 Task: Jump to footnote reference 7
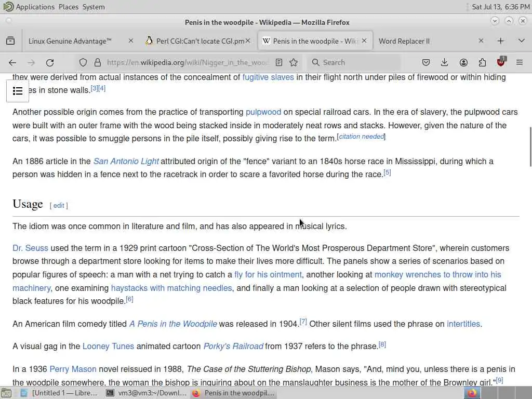click(303, 322)
